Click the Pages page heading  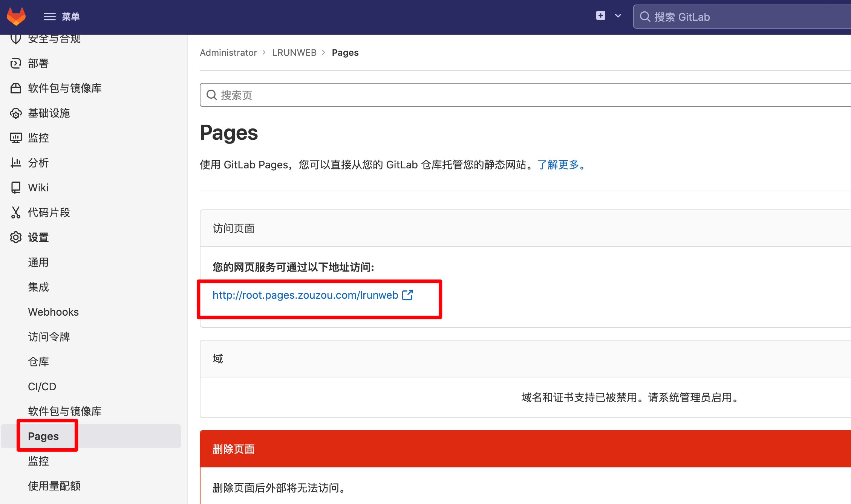(x=229, y=133)
